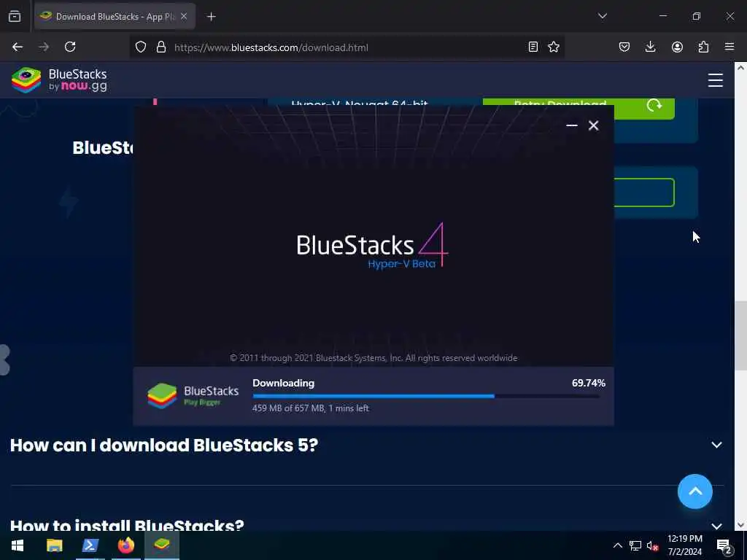This screenshot has height=560, width=747.
Task: Open PowerShell from taskbar
Action: pos(90,545)
